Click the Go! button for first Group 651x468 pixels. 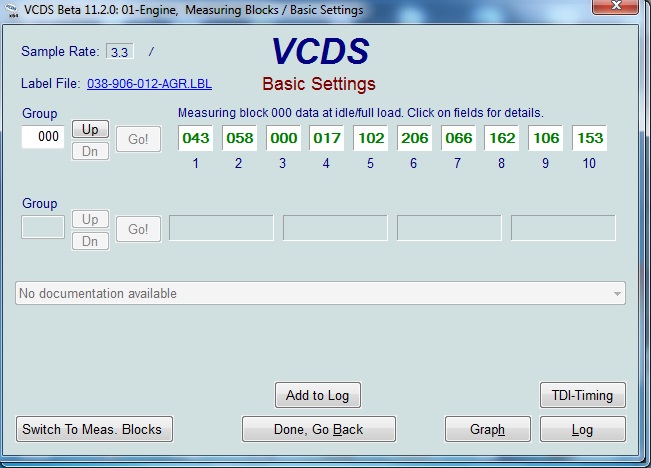pyautogui.click(x=138, y=139)
